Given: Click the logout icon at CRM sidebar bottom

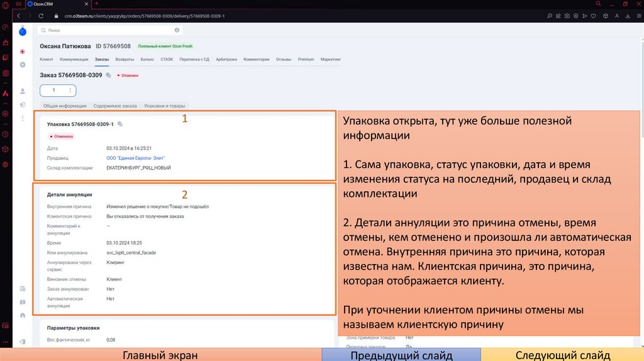Looking at the screenshot, I should (x=23, y=342).
